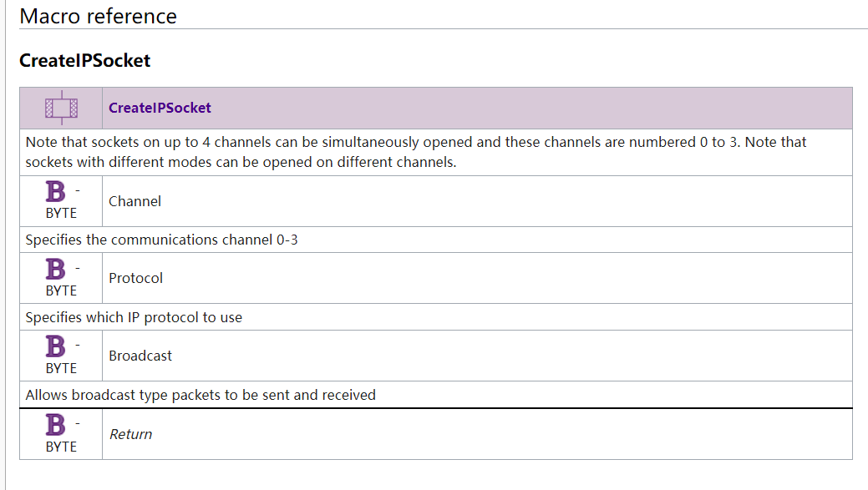Select the Channel parameter name
The height and width of the screenshot is (490, 868).
click(135, 201)
